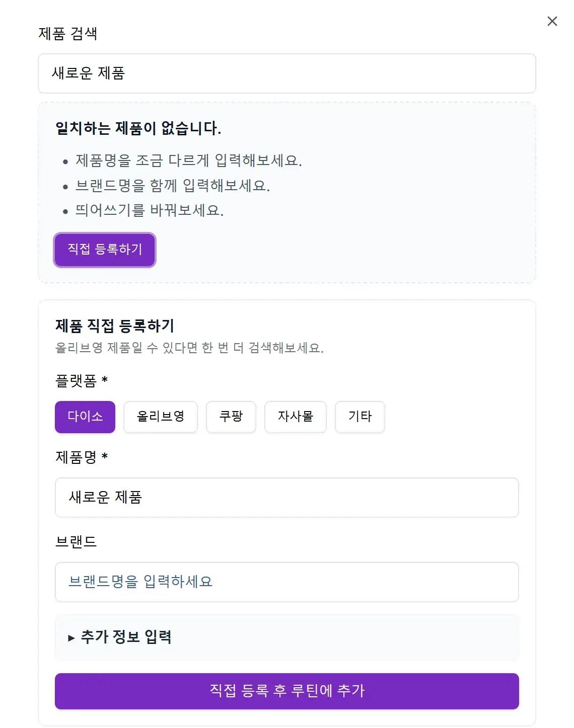Image resolution: width=574 pixels, height=728 pixels.
Task: Close the product search dialog
Action: (x=552, y=21)
